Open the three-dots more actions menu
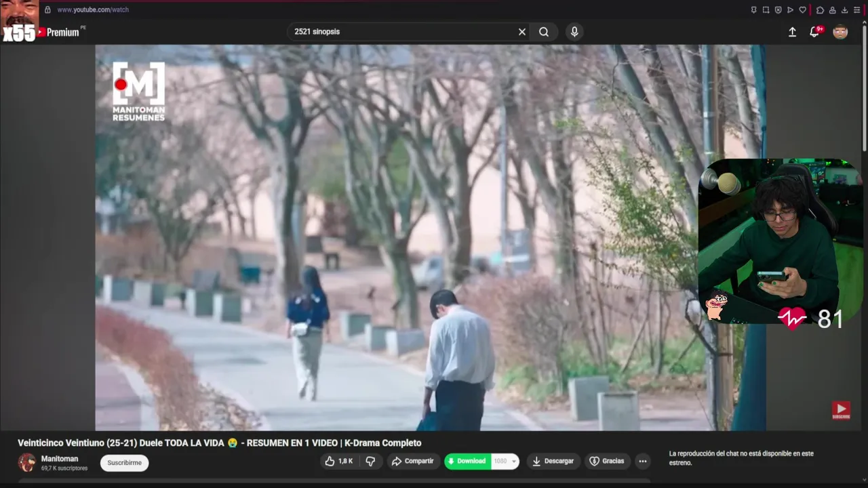The width and height of the screenshot is (868, 488). coord(643,461)
